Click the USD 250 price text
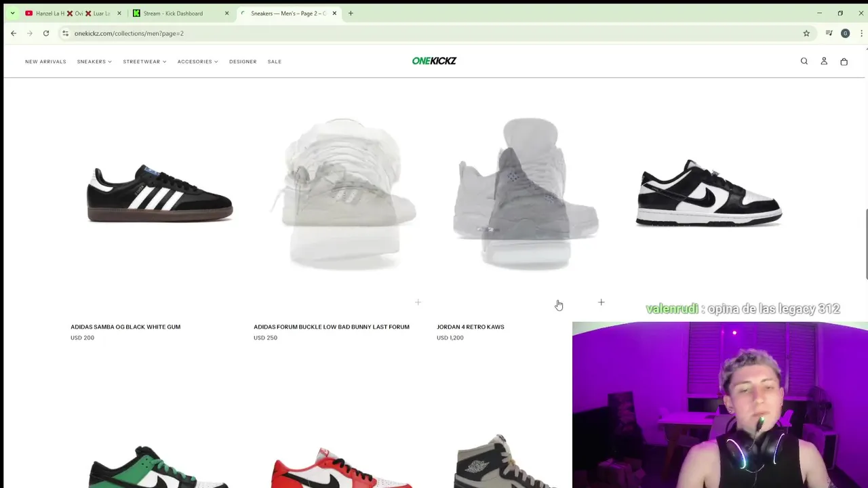This screenshot has width=868, height=488. click(x=265, y=338)
